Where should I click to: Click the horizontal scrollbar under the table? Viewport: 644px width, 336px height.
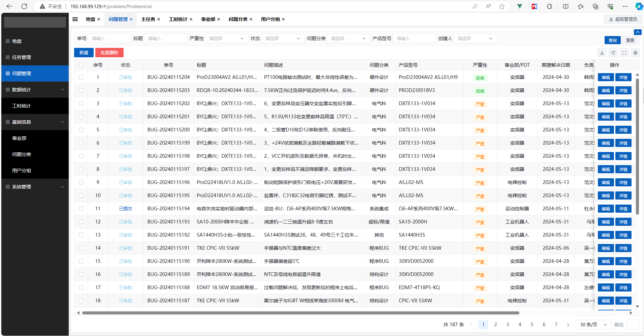point(301,313)
